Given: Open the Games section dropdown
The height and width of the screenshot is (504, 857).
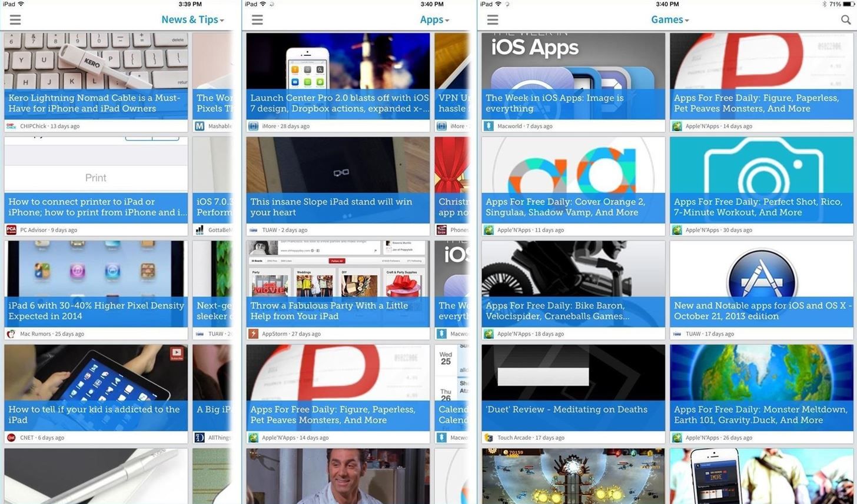Looking at the screenshot, I should (x=670, y=19).
